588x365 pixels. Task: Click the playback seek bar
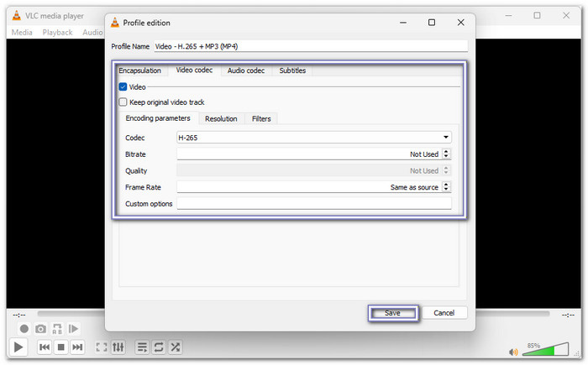pos(293,314)
